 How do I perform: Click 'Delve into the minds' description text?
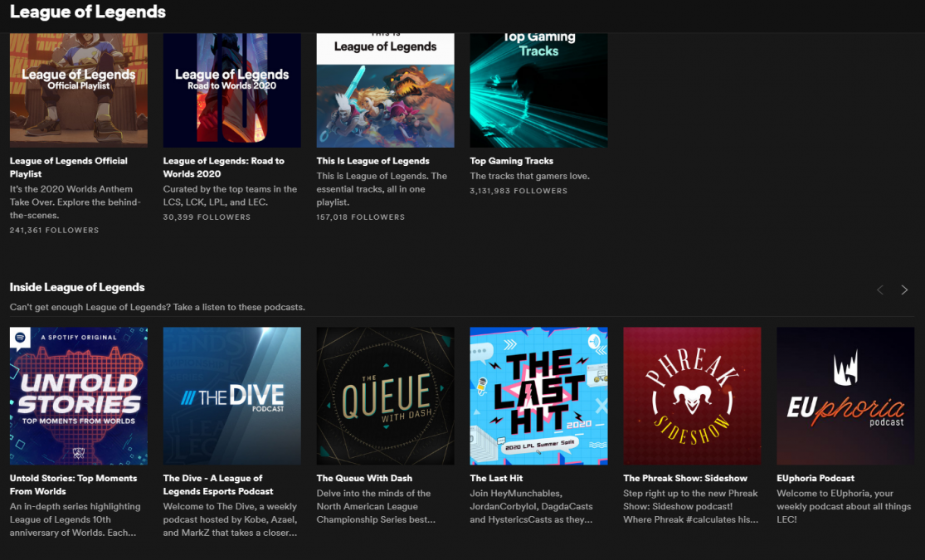(x=376, y=506)
